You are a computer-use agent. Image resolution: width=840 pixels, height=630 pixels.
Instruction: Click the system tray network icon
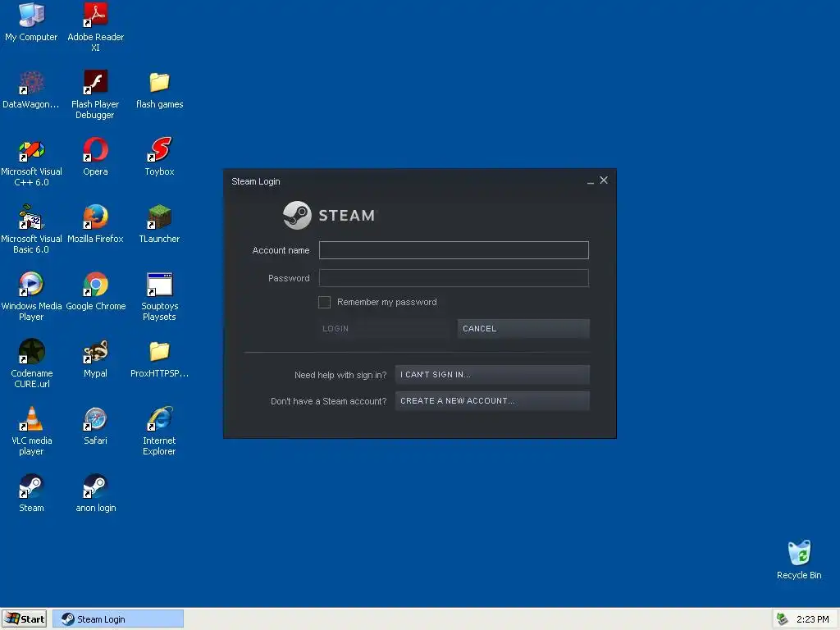[782, 619]
